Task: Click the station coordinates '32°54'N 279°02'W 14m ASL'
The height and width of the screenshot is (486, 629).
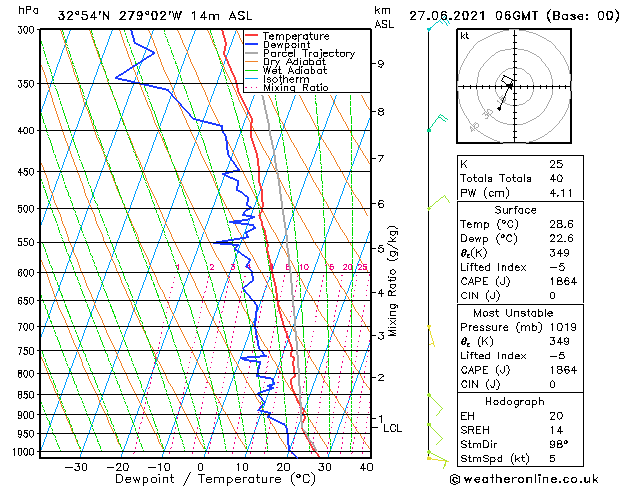Action: coord(155,16)
